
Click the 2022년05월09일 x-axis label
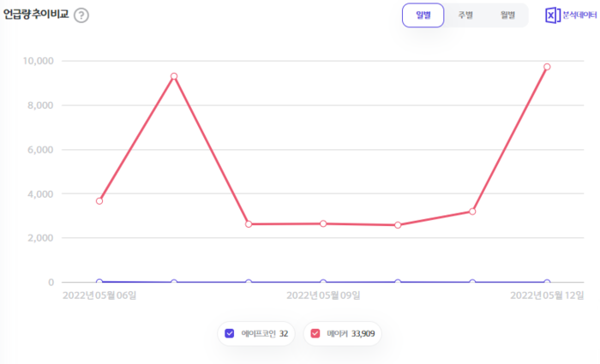[323, 295]
